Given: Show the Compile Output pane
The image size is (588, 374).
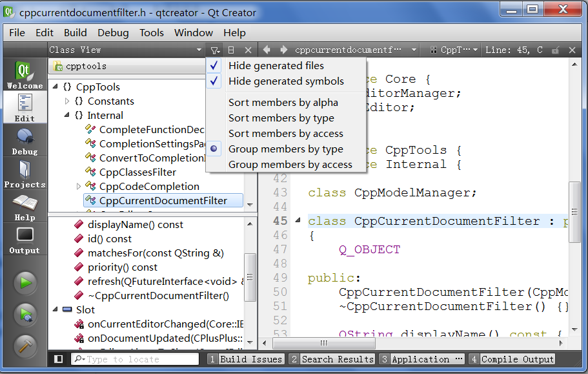Looking at the screenshot, I should coord(512,359).
